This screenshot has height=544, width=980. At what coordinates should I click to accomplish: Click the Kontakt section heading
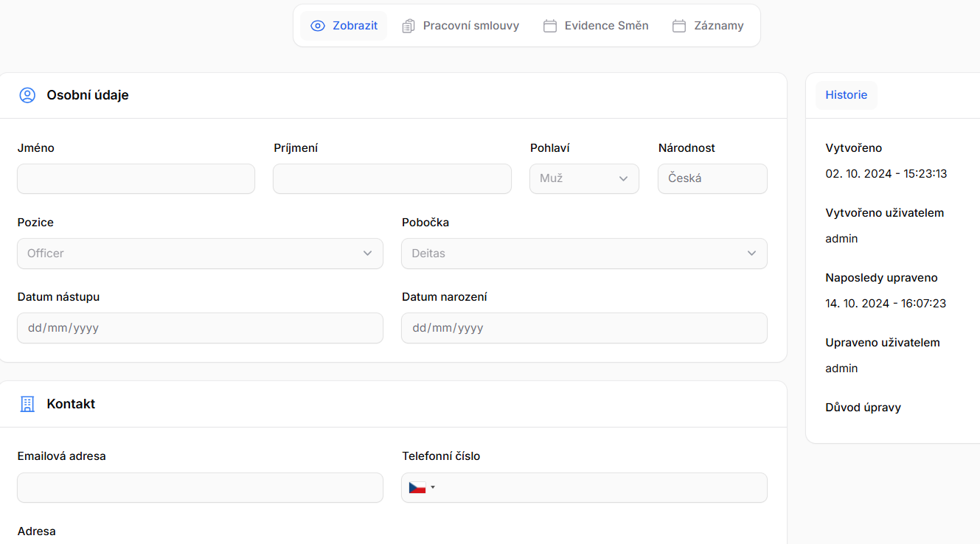[71, 404]
